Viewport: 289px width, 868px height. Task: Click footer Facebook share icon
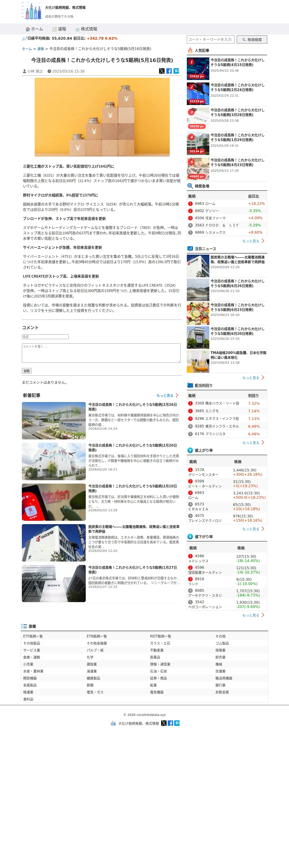pos(170,723)
